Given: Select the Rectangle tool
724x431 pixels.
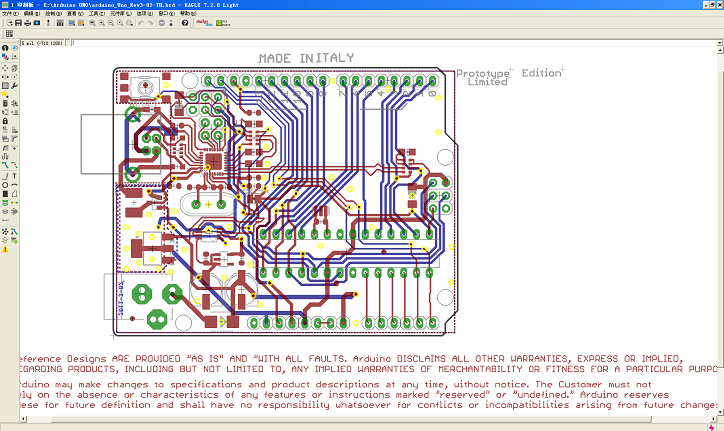Looking at the screenshot, I should [5, 194].
